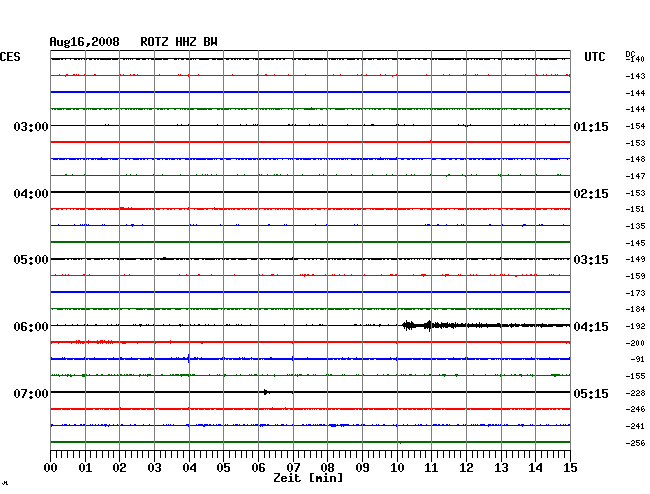Viewport: 650px width, 494px height.
Task: Select the 04:00 local time label
Action: coord(31,194)
